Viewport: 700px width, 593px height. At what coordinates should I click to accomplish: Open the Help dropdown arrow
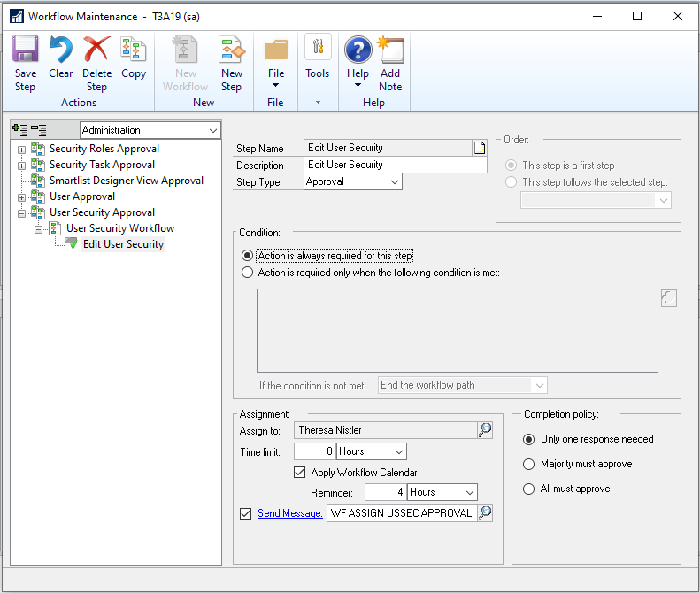(x=358, y=85)
